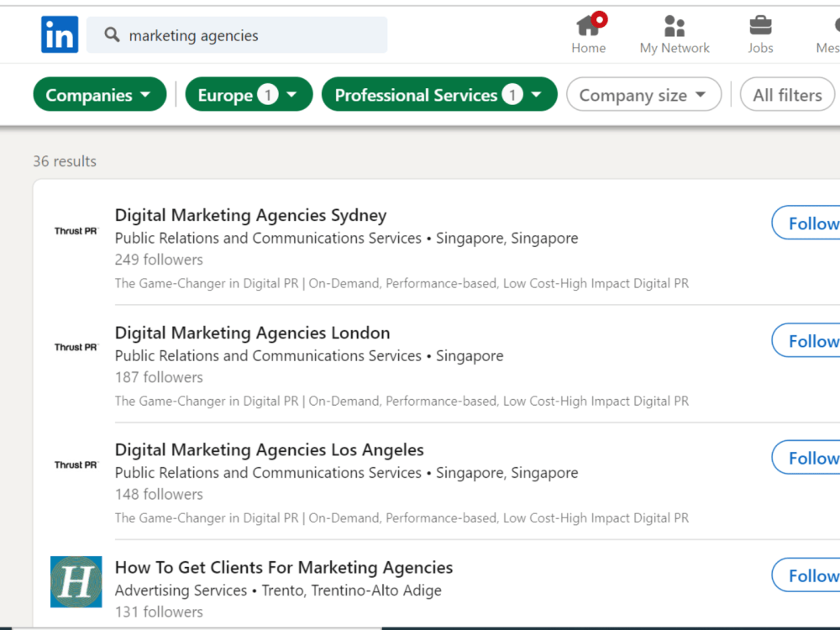Click the 36 results text
This screenshot has height=630, width=840.
coord(65,161)
